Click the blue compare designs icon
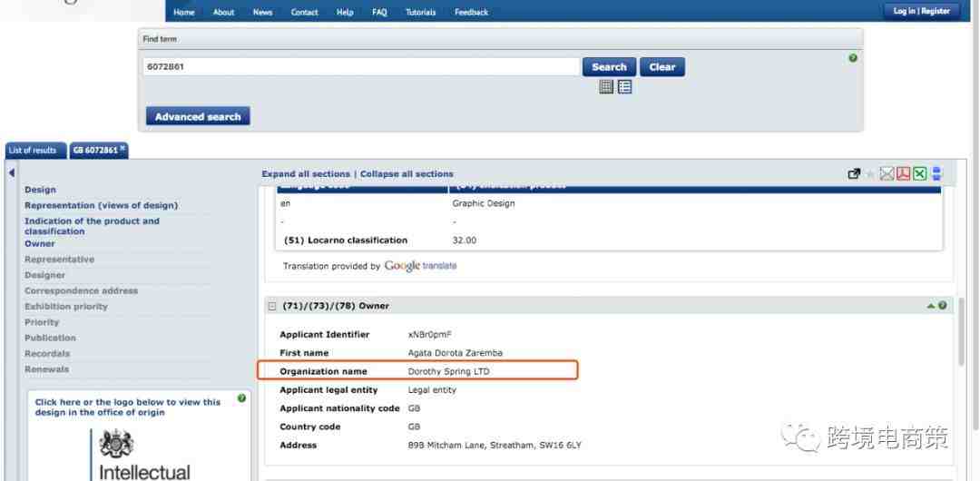This screenshot has height=481, width=980. pyautogui.click(x=936, y=174)
